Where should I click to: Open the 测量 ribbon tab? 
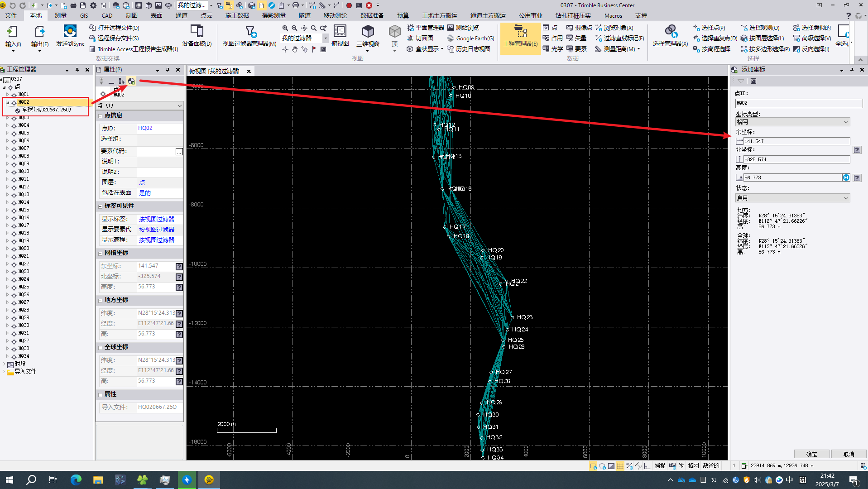60,15
